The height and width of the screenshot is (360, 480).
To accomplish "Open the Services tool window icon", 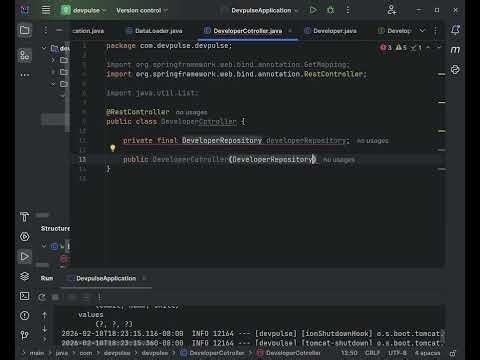I will pyautogui.click(x=24, y=237).
